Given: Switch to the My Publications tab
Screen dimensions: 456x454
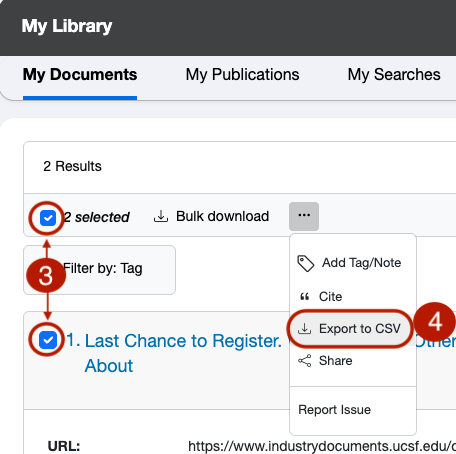Looking at the screenshot, I should pos(242,75).
